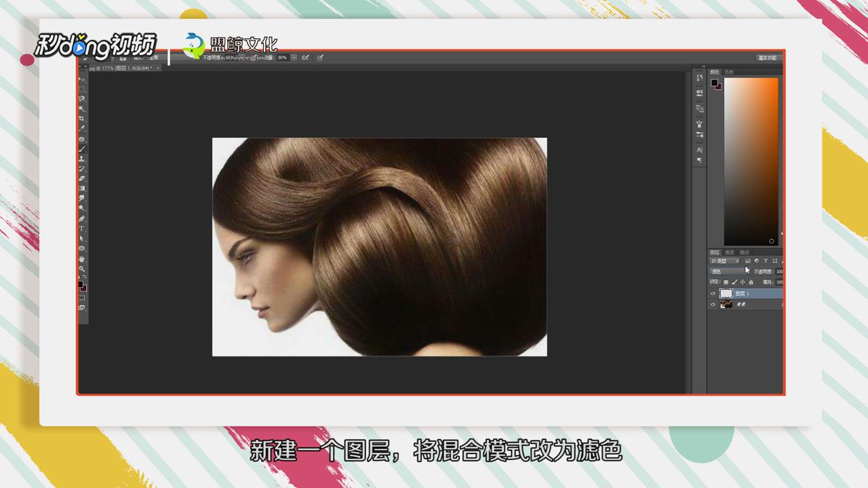Close the document tab

(x=159, y=68)
